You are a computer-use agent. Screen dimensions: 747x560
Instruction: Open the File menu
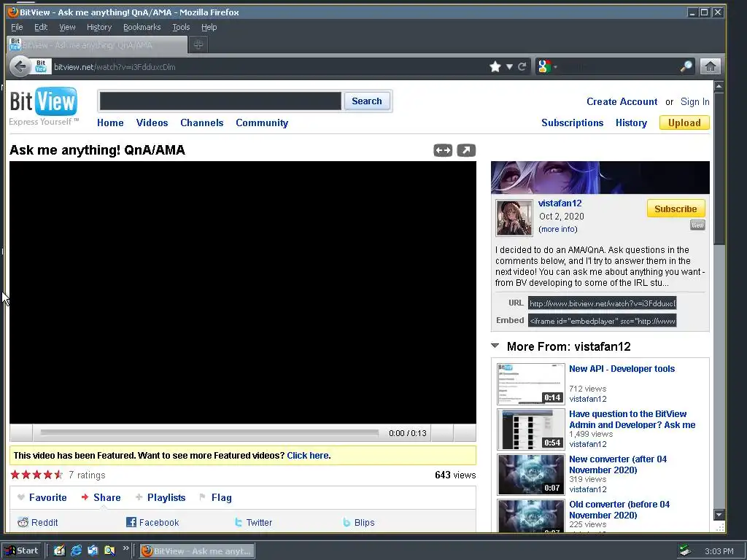pos(17,27)
